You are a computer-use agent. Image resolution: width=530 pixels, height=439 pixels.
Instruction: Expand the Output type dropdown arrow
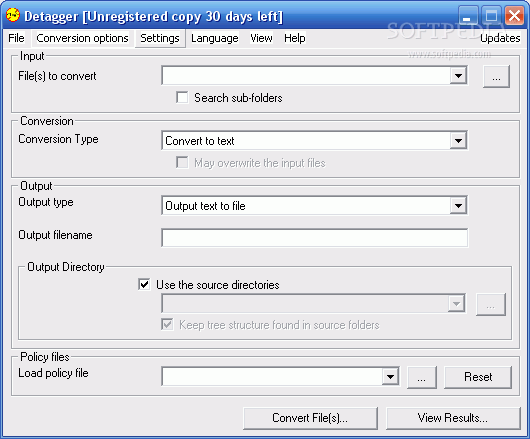tap(458, 205)
